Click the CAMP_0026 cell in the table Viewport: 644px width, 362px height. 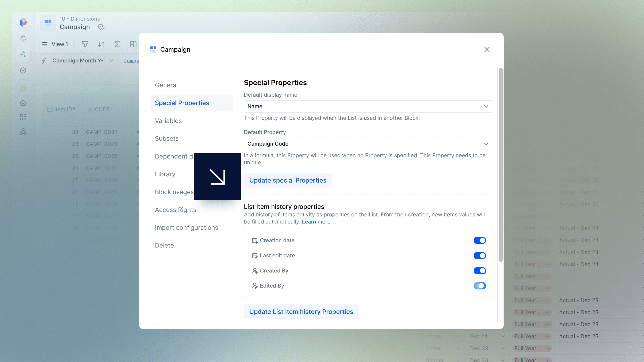point(102,144)
